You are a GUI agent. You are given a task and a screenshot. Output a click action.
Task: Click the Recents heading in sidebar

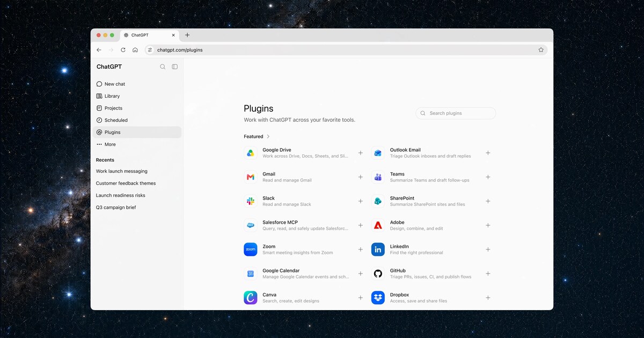(105, 160)
